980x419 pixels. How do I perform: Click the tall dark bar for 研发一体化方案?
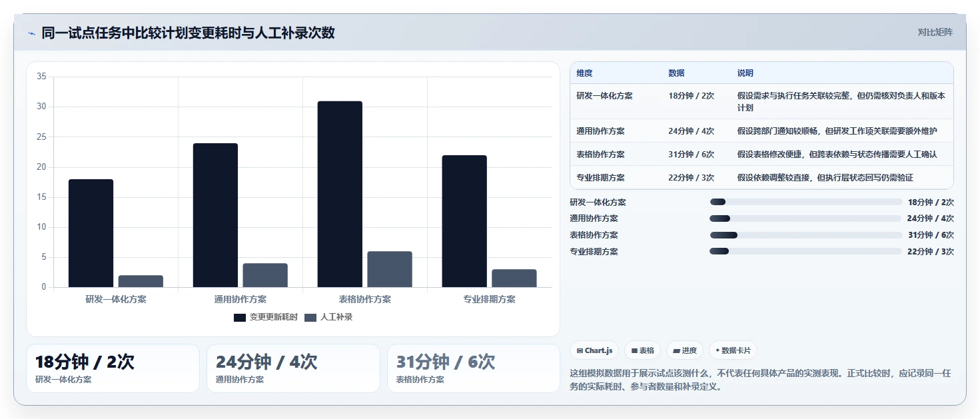click(x=91, y=233)
